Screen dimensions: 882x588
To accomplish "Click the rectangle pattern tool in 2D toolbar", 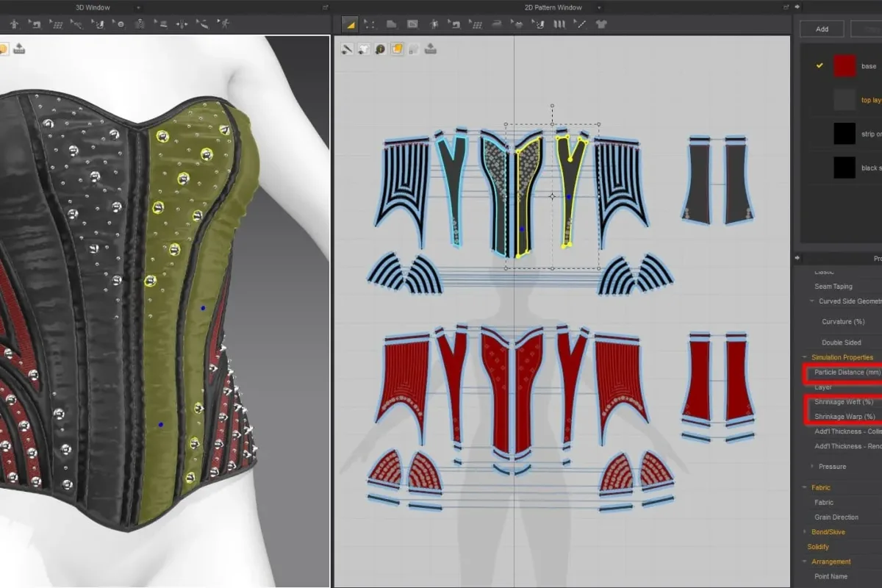I will click(392, 24).
